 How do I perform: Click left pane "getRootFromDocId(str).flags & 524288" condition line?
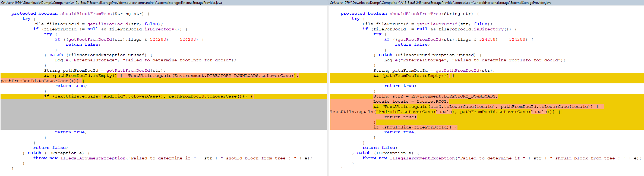[130, 39]
